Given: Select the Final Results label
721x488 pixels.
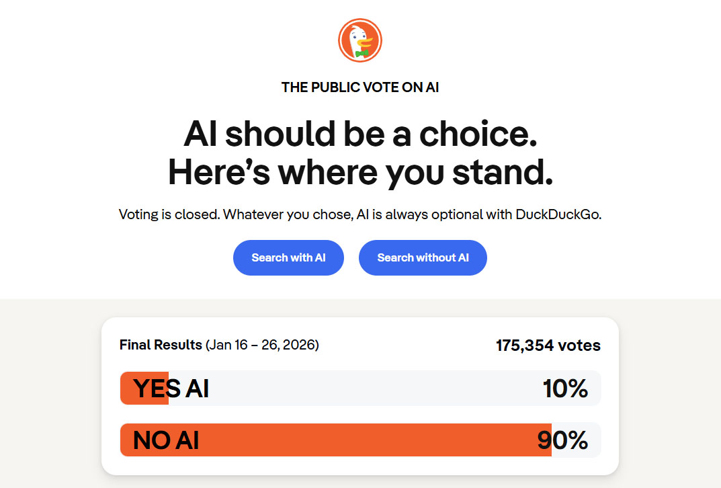Looking at the screenshot, I should [x=160, y=345].
